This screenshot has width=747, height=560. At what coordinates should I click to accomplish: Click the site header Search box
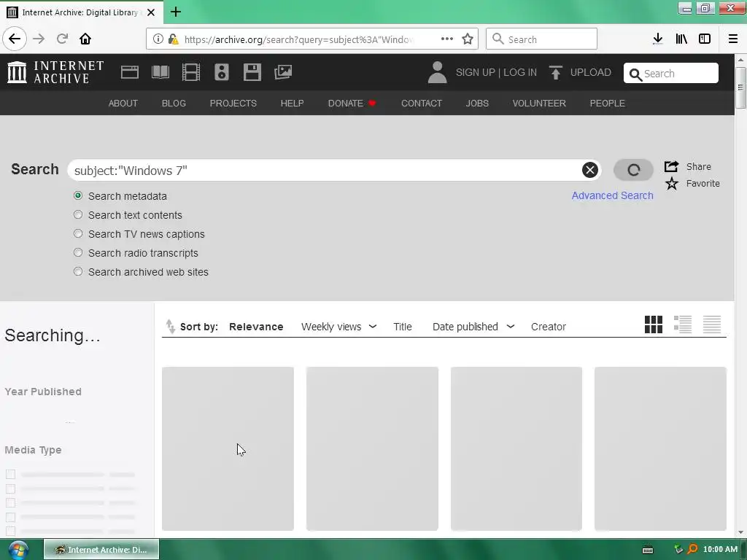coord(671,73)
